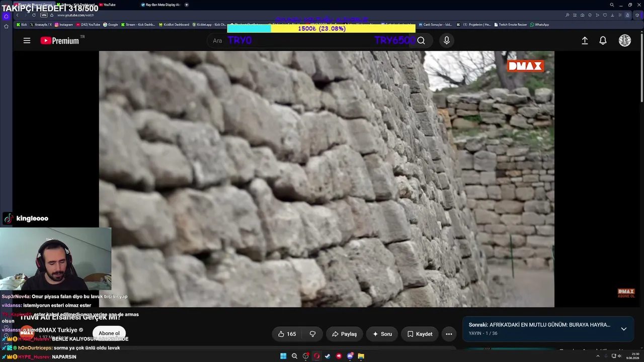644x362 pixels.
Task: Open the Canlı Sonuçlar bookmark
Action: [x=435, y=25]
